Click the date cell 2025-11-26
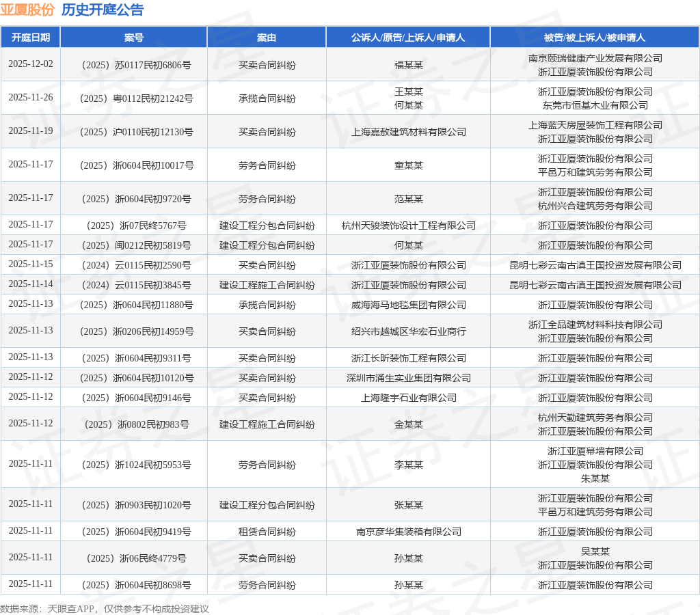700x615 pixels. click(x=30, y=97)
